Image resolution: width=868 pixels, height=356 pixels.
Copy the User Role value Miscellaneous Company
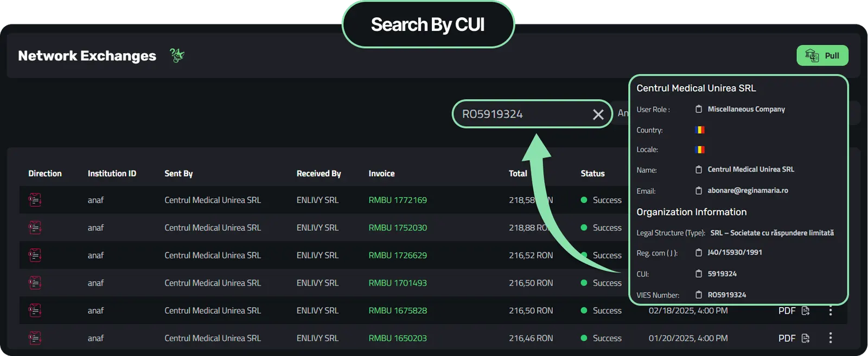[699, 109]
